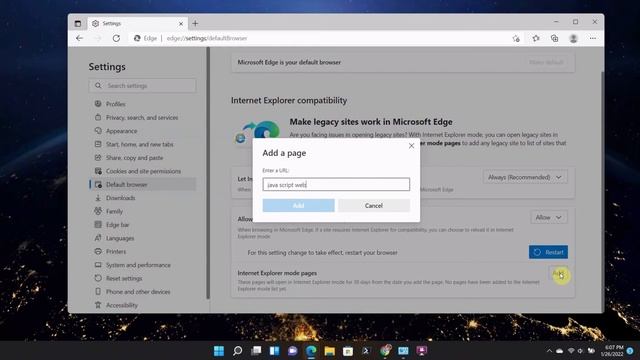Click the Restart button
Image resolution: width=640 pixels, height=360 pixels.
[x=548, y=252]
